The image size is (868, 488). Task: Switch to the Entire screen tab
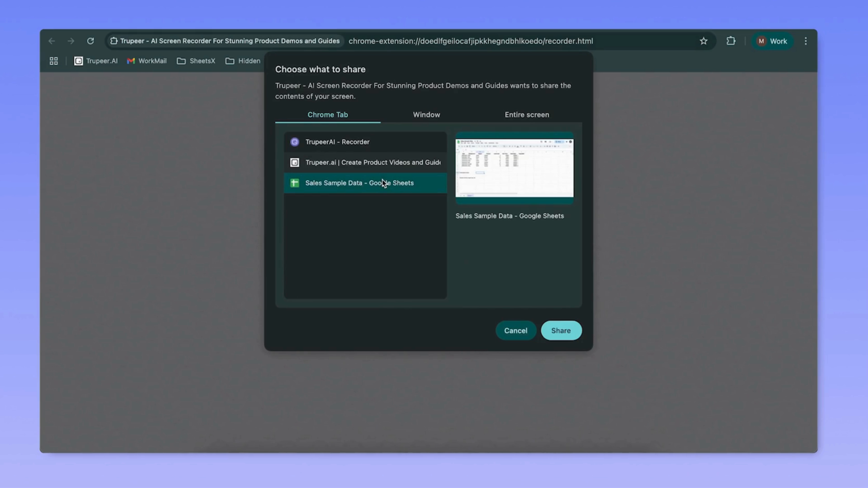(527, 115)
